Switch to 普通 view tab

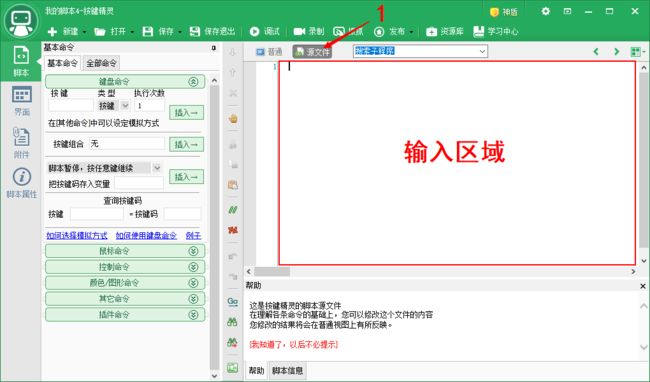269,52
